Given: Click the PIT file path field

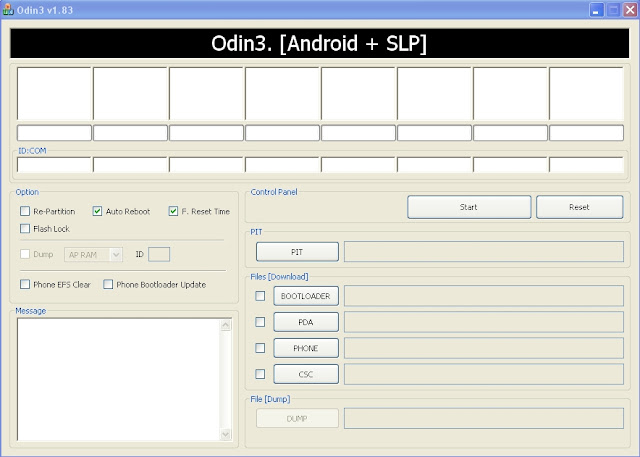Looking at the screenshot, I should pyautogui.click(x=484, y=251).
